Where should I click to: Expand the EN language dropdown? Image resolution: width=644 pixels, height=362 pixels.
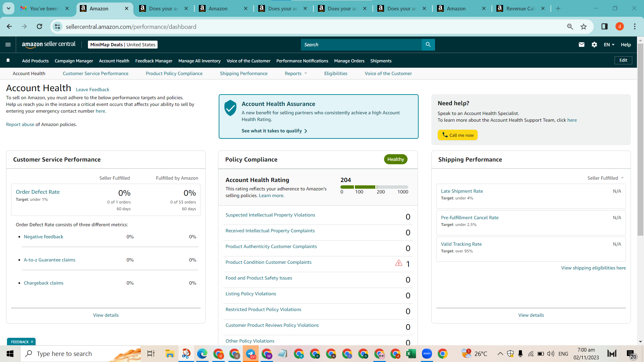[609, 45]
